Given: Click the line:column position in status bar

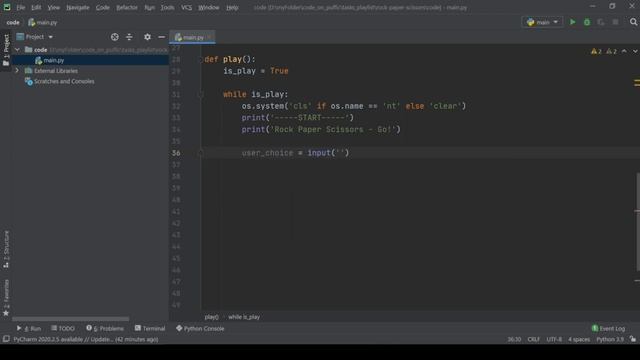Looking at the screenshot, I should 514,339.
